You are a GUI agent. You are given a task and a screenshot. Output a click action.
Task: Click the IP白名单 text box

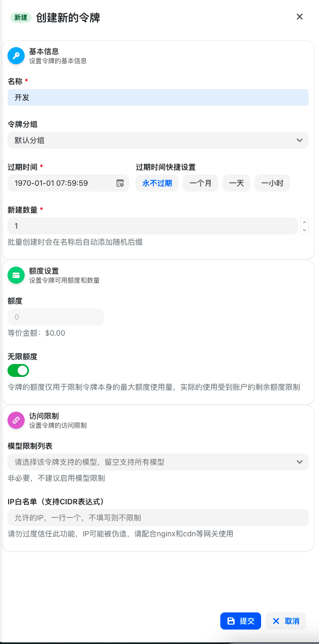tap(158, 518)
